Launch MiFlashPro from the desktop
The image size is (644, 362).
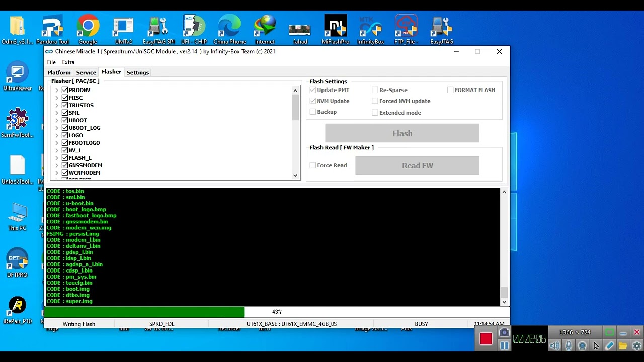335,30
